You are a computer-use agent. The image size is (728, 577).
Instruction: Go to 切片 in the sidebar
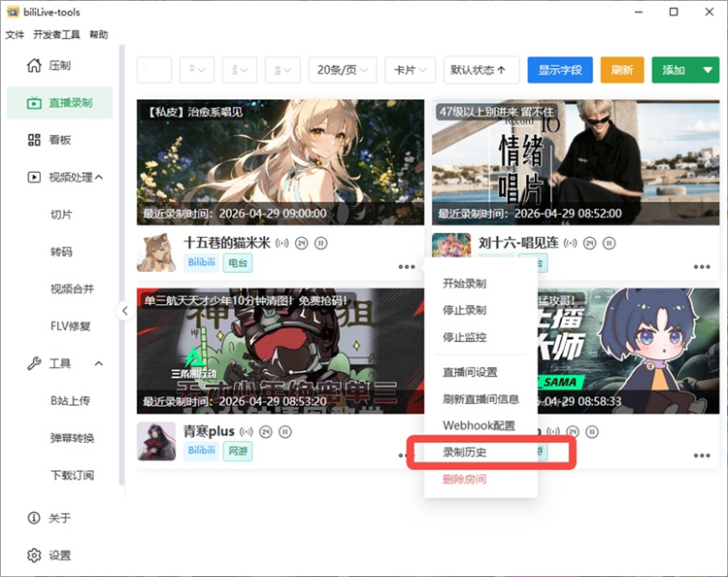point(61,215)
